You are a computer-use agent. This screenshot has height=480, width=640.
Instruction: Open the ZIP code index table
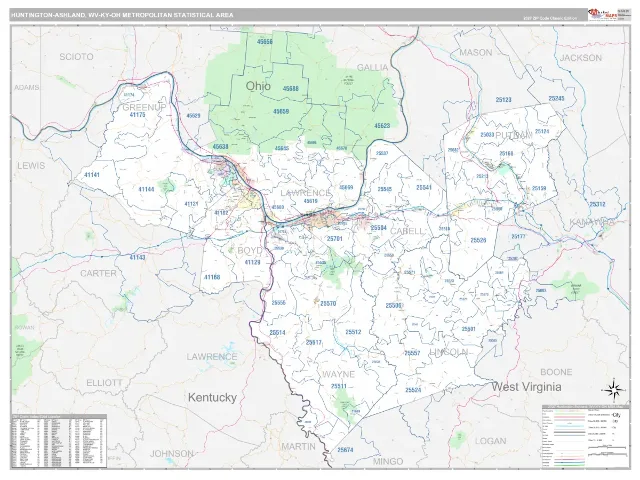[x=59, y=441]
